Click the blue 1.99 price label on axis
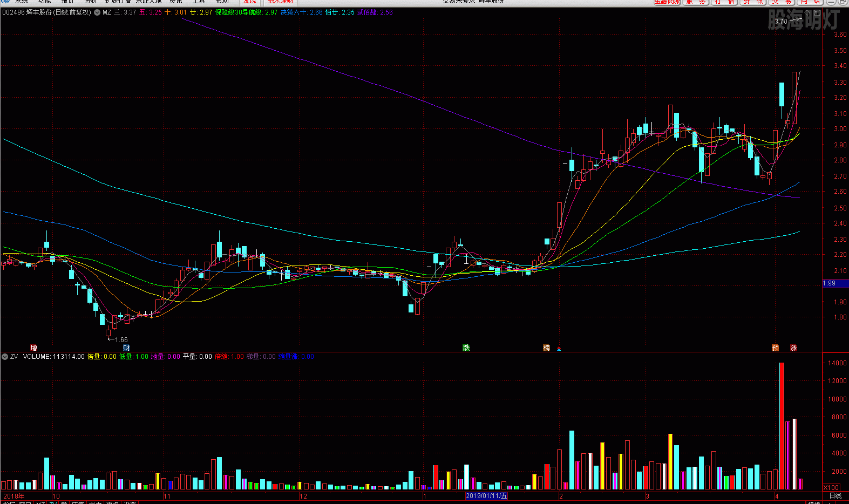This screenshot has width=849, height=504. (829, 283)
